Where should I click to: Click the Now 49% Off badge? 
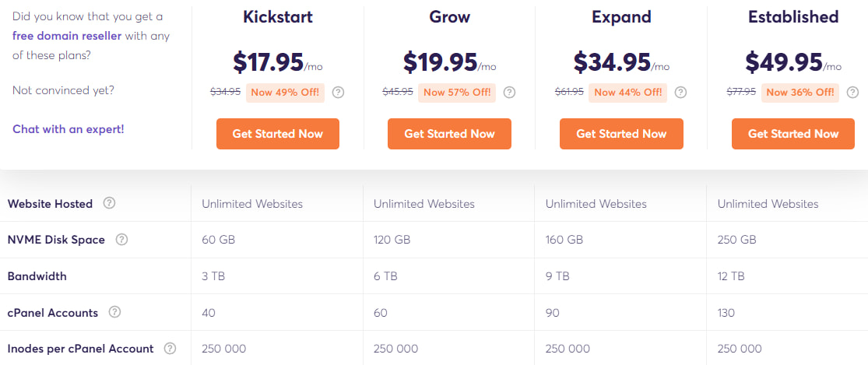point(284,93)
